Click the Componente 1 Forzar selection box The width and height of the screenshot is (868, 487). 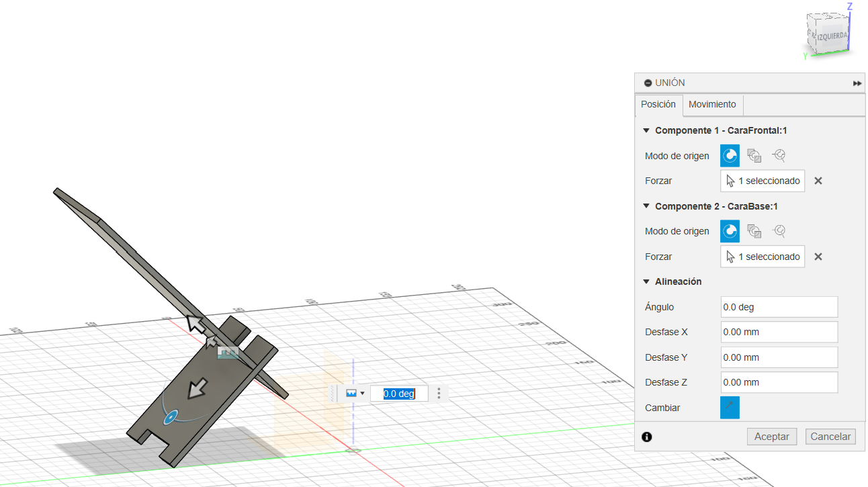[763, 181]
